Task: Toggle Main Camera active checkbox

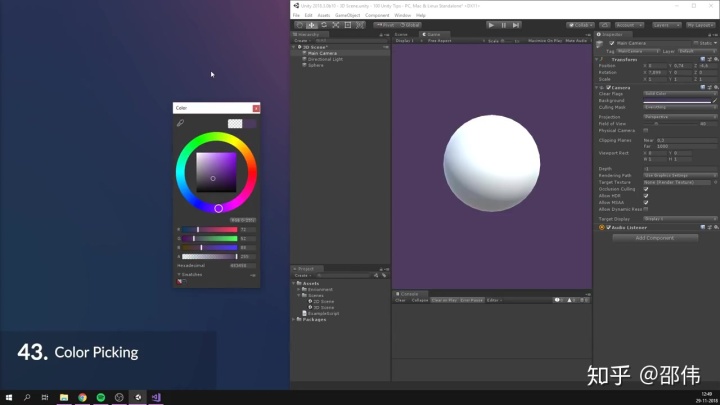Action: pyautogui.click(x=612, y=43)
